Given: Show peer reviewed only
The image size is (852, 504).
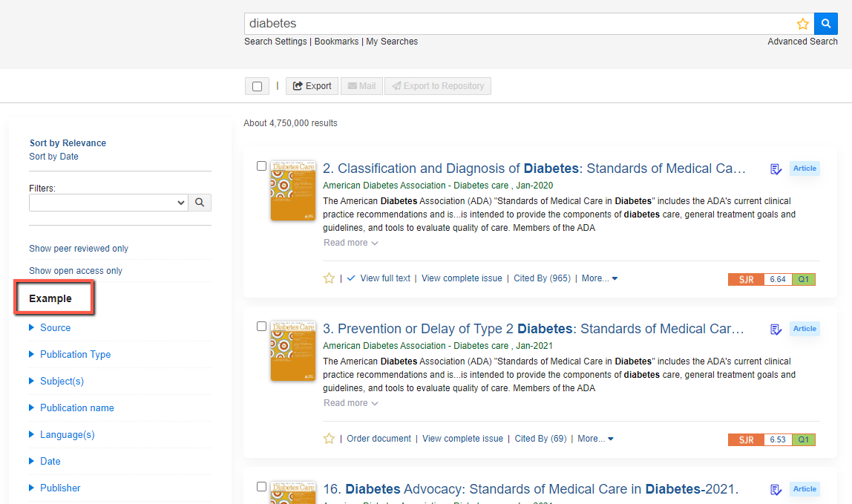Looking at the screenshot, I should point(78,249).
